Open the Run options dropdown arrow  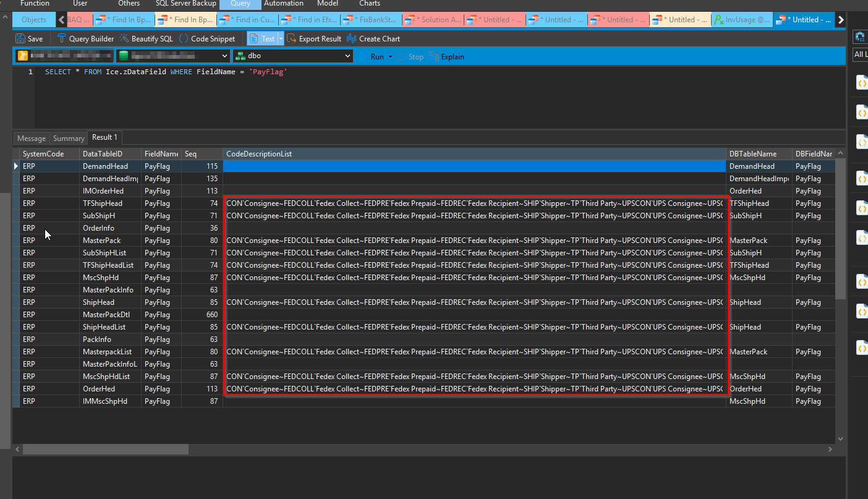click(x=390, y=57)
